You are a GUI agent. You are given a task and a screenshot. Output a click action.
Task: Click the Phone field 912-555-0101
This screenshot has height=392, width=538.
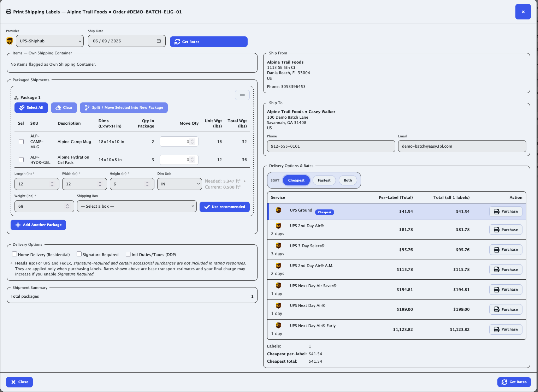click(x=331, y=146)
